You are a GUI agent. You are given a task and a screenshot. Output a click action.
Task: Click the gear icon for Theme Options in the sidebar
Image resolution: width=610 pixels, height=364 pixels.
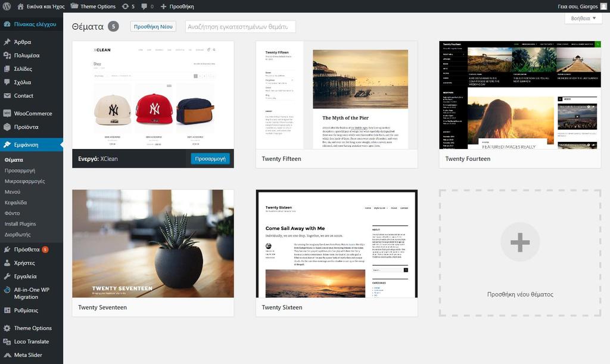tap(7, 328)
